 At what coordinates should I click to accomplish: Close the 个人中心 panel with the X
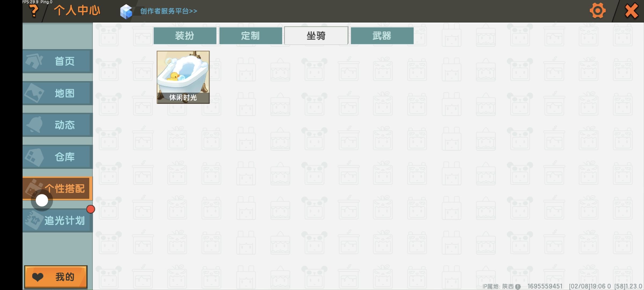click(x=631, y=11)
